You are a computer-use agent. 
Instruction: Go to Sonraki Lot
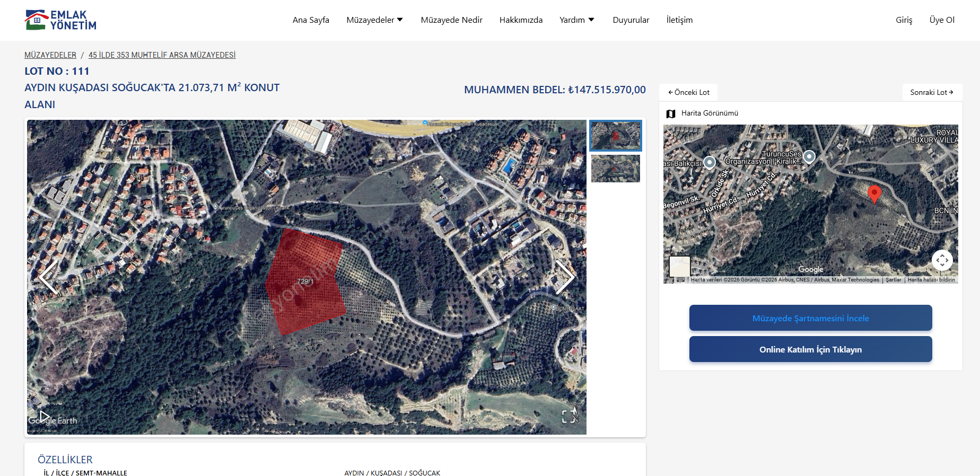click(x=932, y=92)
